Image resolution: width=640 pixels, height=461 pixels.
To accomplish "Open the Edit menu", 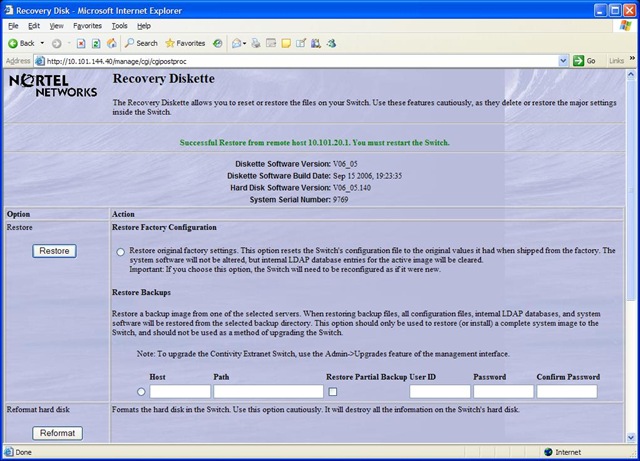I will 34,26.
